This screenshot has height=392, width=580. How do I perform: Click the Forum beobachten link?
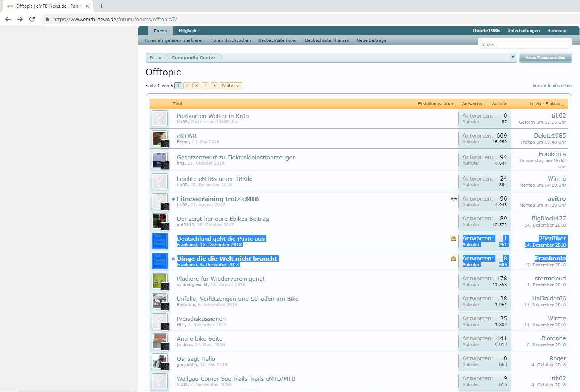point(552,86)
